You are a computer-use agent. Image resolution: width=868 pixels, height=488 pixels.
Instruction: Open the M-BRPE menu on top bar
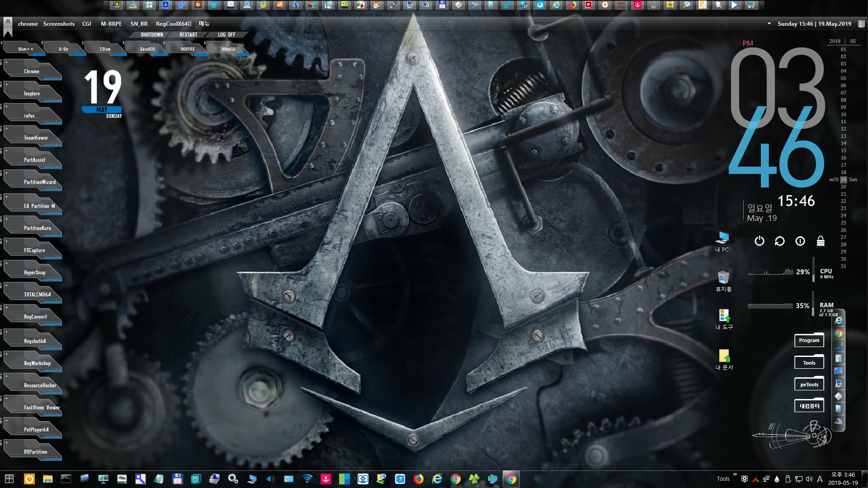point(111,23)
